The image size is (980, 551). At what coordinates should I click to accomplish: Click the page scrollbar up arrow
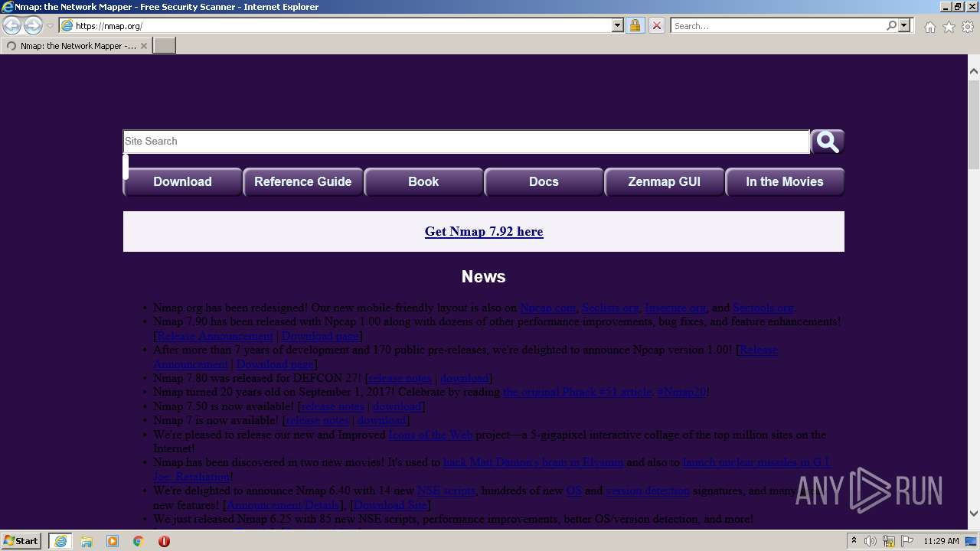tap(974, 71)
